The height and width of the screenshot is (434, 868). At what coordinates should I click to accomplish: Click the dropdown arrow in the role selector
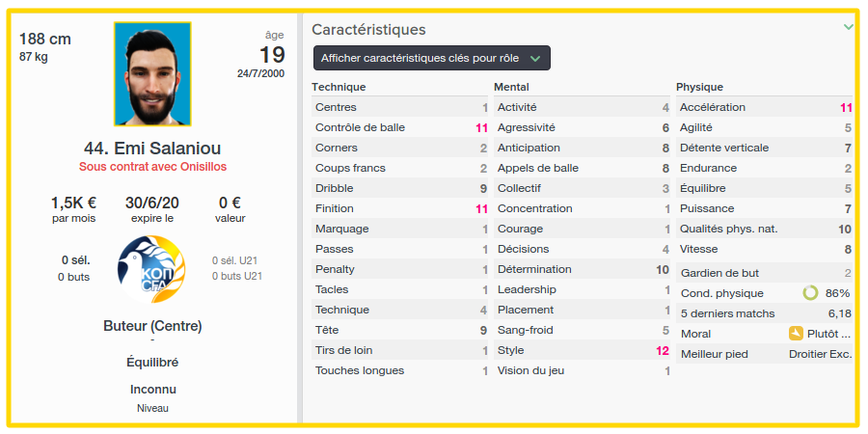(534, 58)
